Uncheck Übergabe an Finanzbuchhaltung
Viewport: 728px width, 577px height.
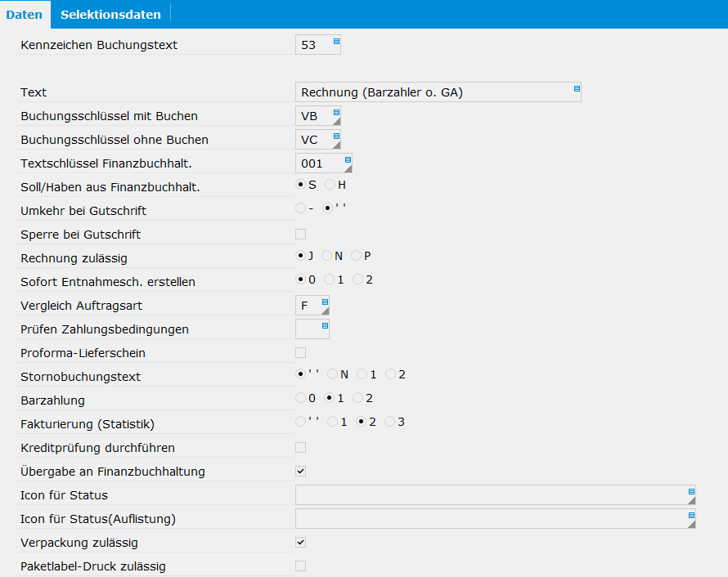301,472
